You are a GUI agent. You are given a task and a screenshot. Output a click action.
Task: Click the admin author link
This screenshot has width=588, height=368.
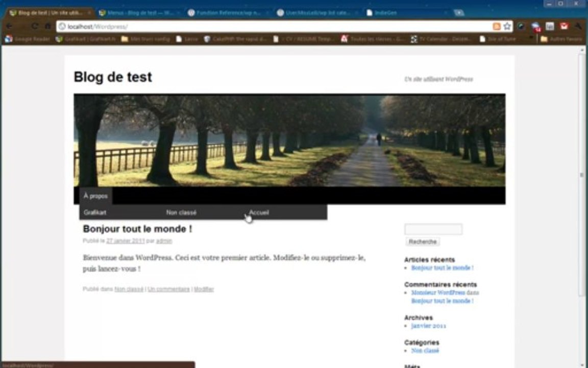[164, 241]
